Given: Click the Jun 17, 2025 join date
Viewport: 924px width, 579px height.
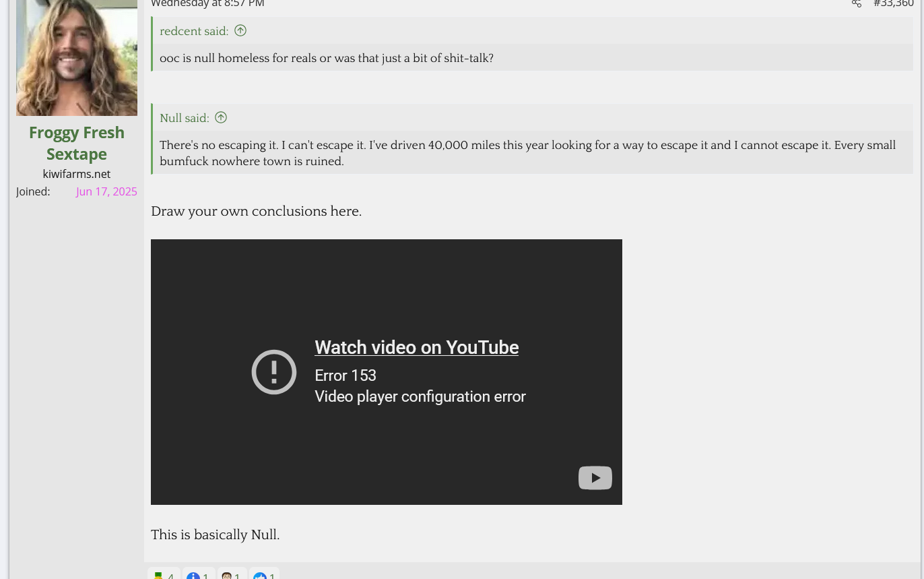Looking at the screenshot, I should [x=106, y=191].
